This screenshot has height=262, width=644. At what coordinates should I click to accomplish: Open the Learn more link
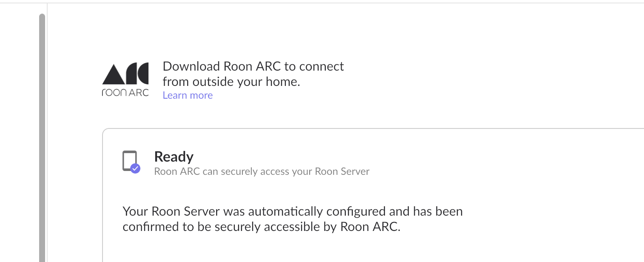(x=188, y=95)
